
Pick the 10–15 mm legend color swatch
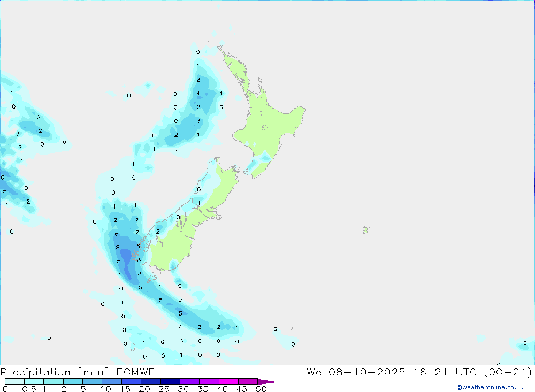point(112,381)
